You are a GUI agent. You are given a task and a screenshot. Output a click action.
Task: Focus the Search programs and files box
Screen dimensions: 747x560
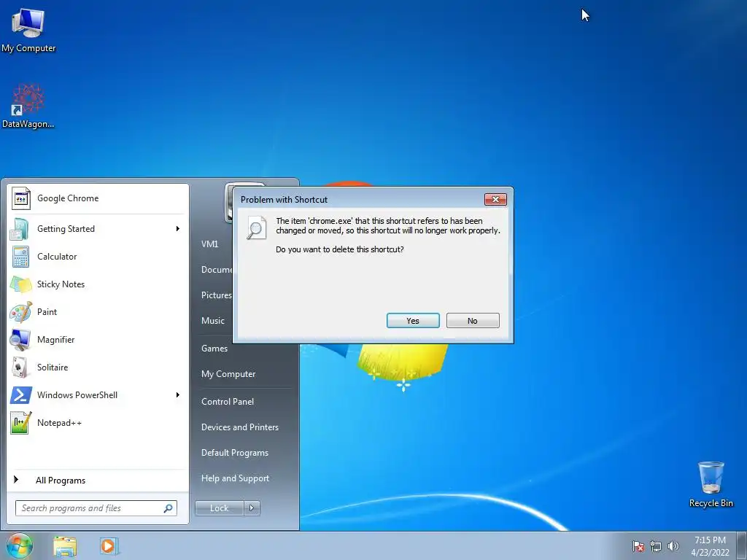point(96,508)
